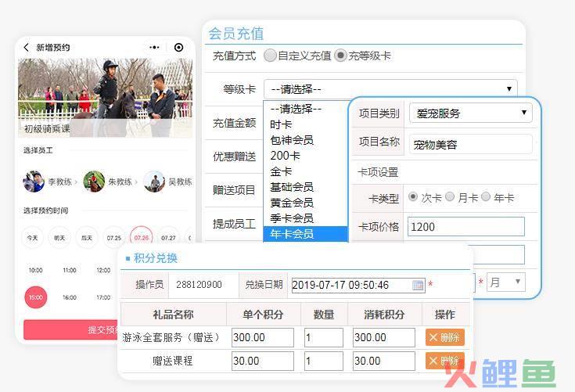Screen dimensions: 575x392
Task: Select 后天 date chip
Action: point(87,238)
